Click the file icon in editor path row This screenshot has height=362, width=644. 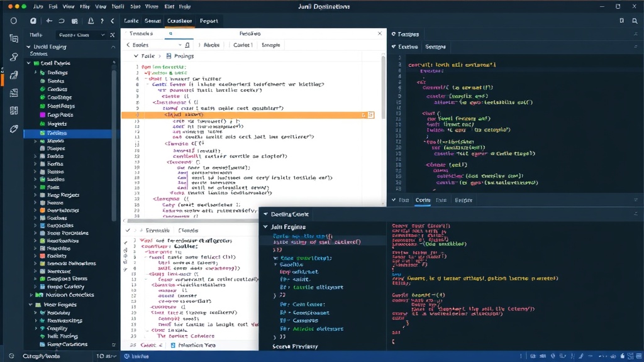tap(169, 56)
